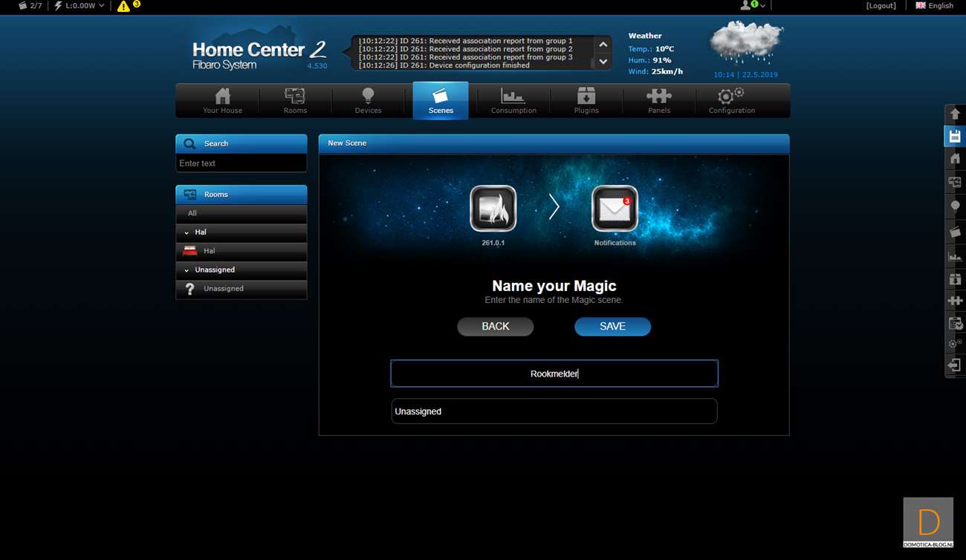This screenshot has height=560, width=966.
Task: Click the exit arrow side icon
Action: [956, 365]
